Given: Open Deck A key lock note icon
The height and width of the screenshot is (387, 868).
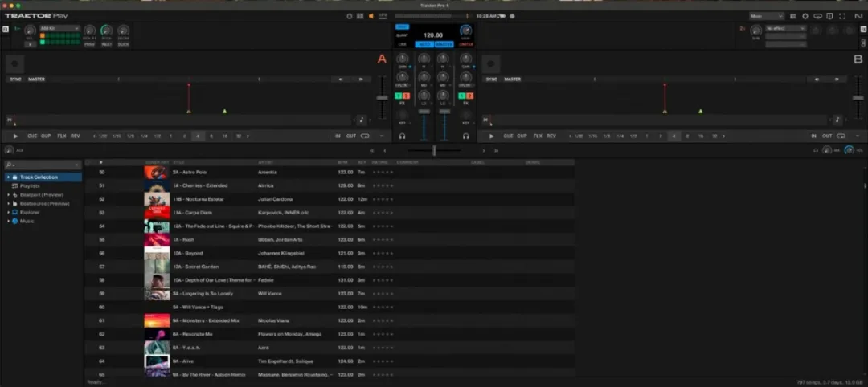Looking at the screenshot, I should coord(362,120).
